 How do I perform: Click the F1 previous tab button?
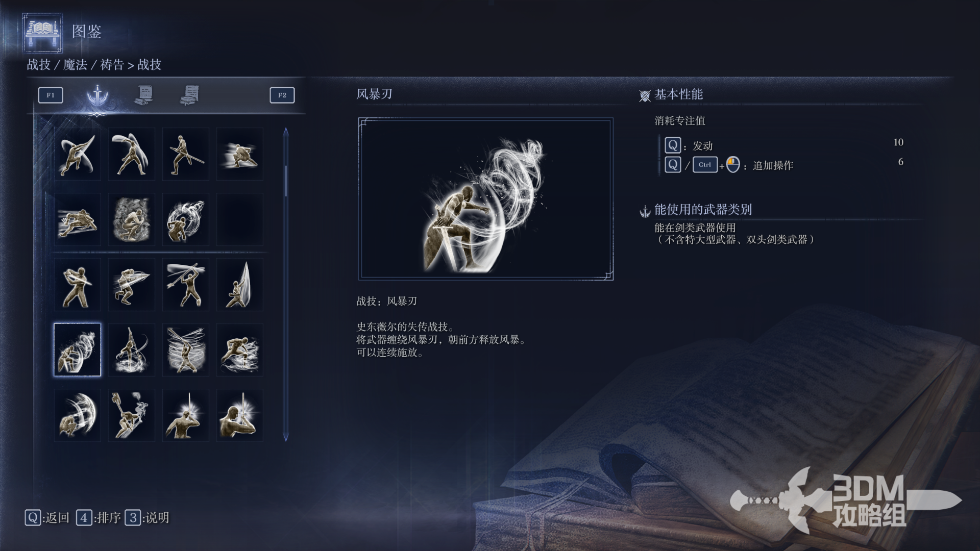(51, 95)
